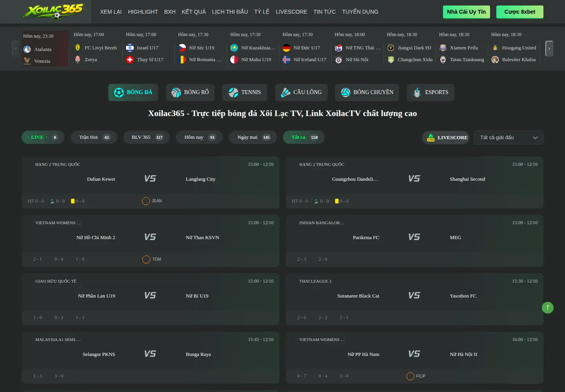Open the Tất cả giải đấu dropdown
The height and width of the screenshot is (392, 565).
(508, 138)
